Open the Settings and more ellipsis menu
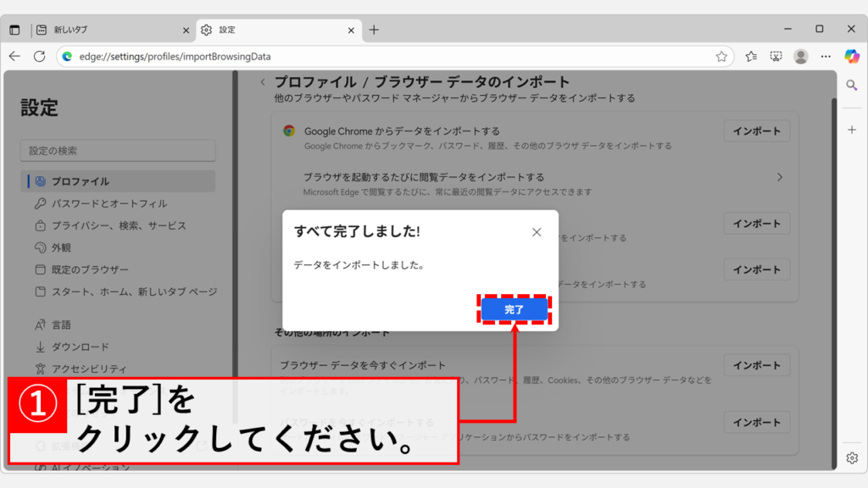The height and width of the screenshot is (488, 868). click(x=826, y=57)
